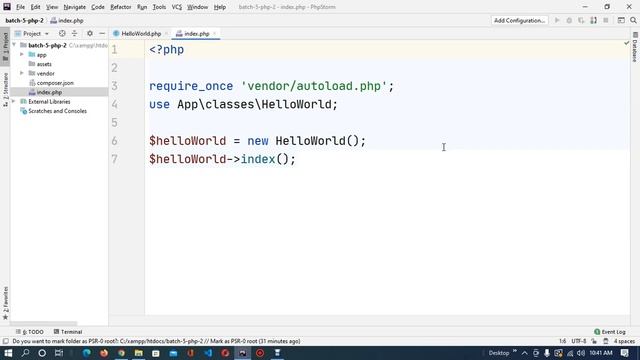The image size is (640, 360).
Task: Click line number 6 in the gutter
Action: coord(115,141)
